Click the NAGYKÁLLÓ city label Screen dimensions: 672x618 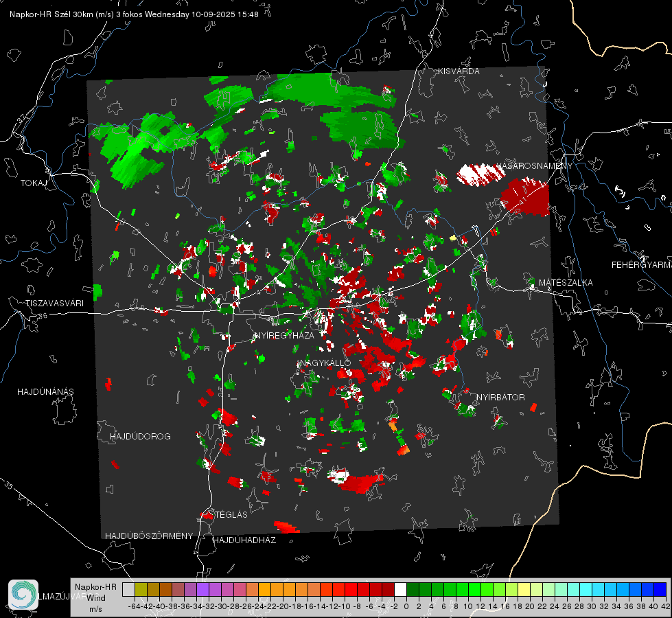click(325, 363)
